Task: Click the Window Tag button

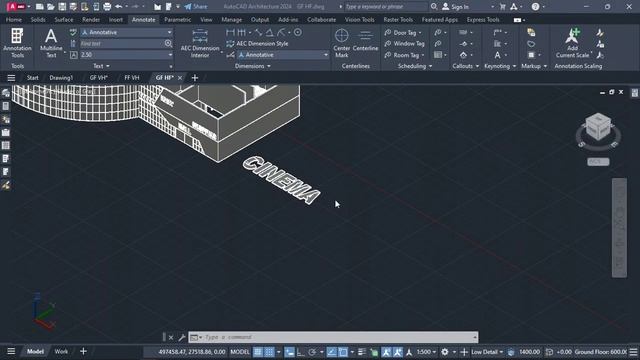Action: click(x=404, y=43)
